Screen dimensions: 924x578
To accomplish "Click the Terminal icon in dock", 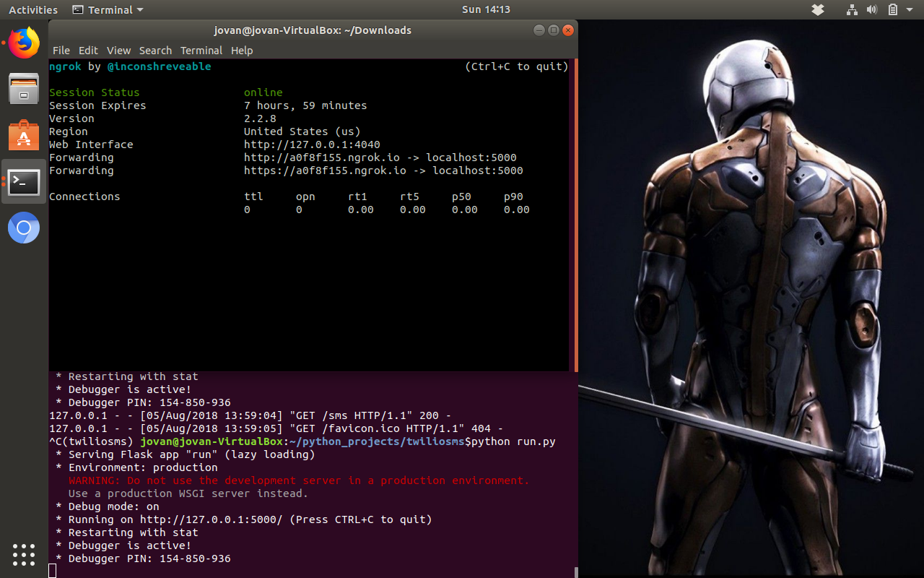I will point(24,181).
